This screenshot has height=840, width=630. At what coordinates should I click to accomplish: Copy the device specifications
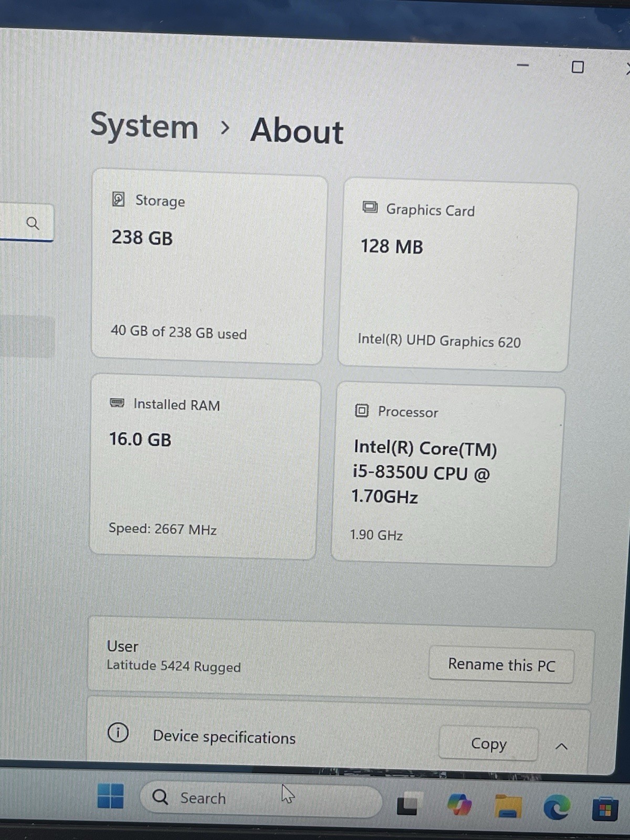tap(488, 743)
